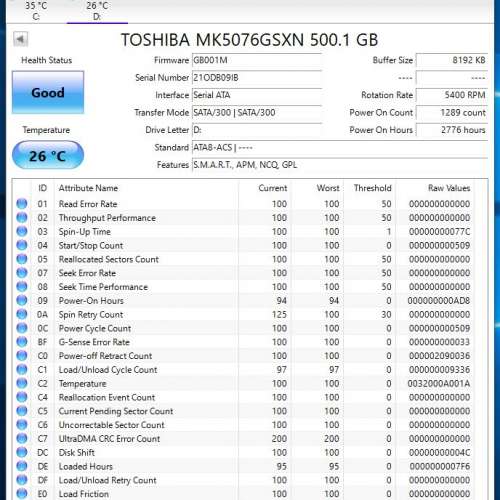Select the Standard field ATA8-ACS
The width and height of the screenshot is (500, 500).
(340, 147)
